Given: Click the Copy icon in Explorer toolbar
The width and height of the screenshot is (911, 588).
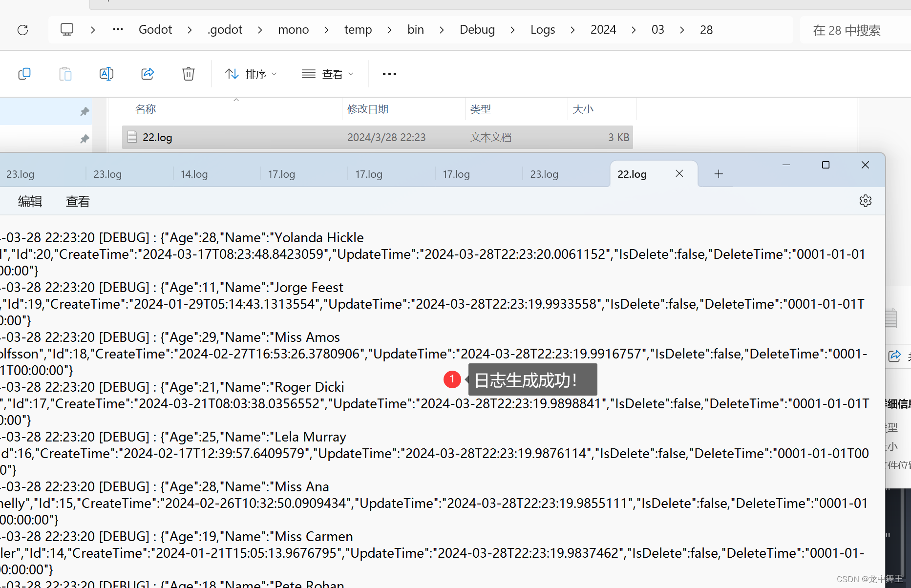Looking at the screenshot, I should pyautogui.click(x=24, y=74).
